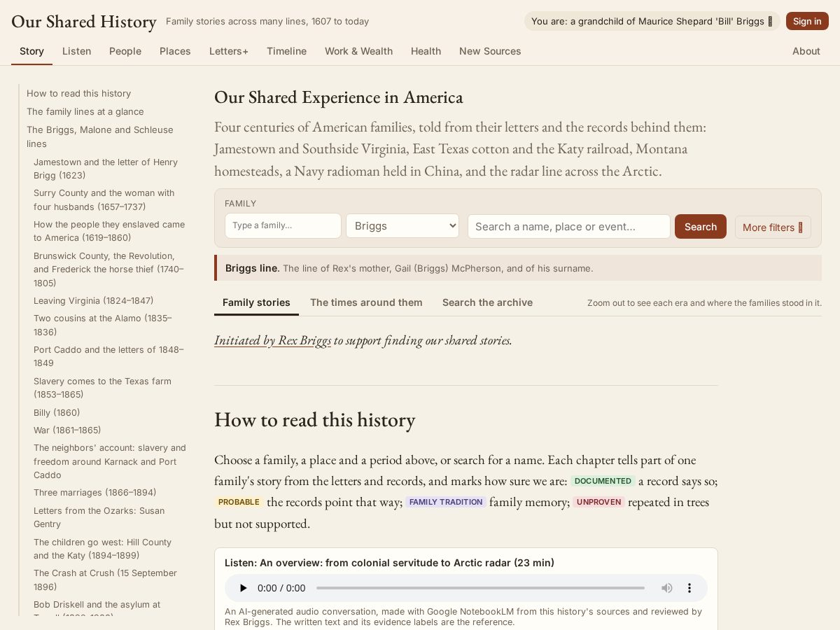Open 'The family lines at a glance'
Image resolution: width=840 pixels, height=630 pixels.
pyautogui.click(x=85, y=111)
